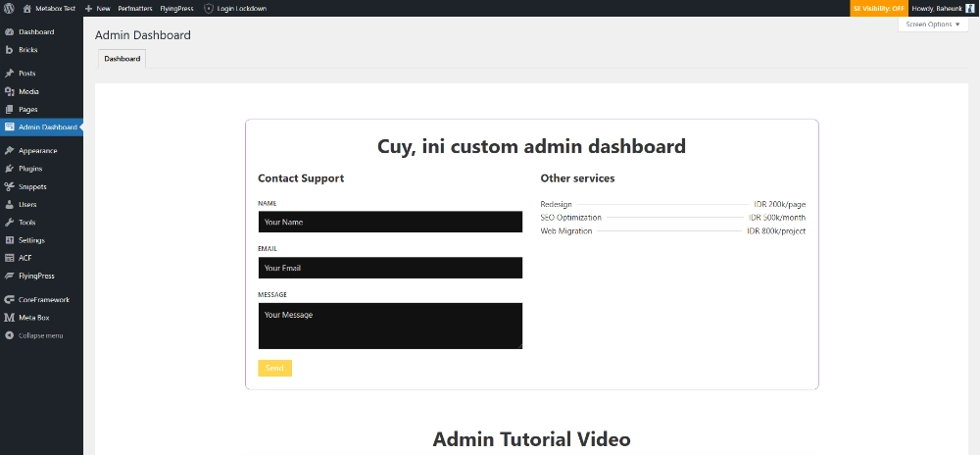The height and width of the screenshot is (455, 980).
Task: Click the Cuy, ini custom admin dashboard title
Action: [531, 146]
